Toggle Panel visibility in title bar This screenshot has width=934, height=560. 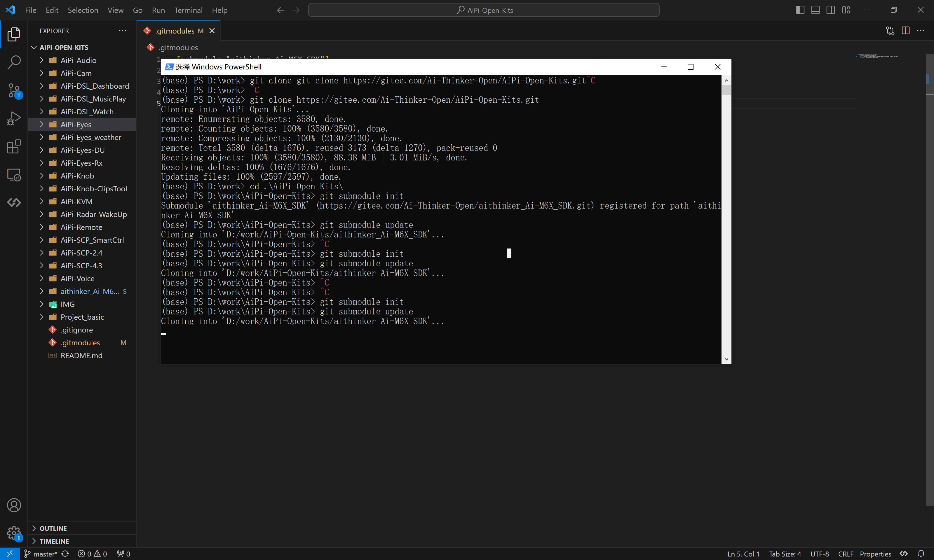(x=815, y=10)
